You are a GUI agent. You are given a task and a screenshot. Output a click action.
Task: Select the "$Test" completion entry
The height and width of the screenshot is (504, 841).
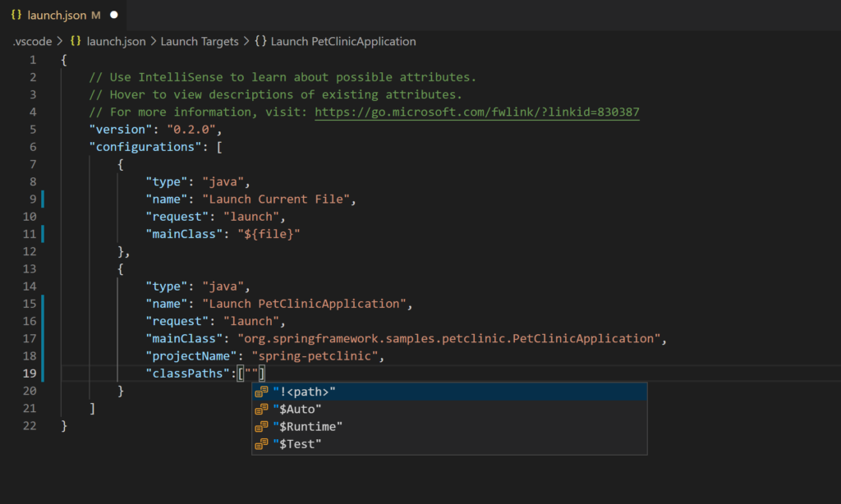pyautogui.click(x=296, y=443)
